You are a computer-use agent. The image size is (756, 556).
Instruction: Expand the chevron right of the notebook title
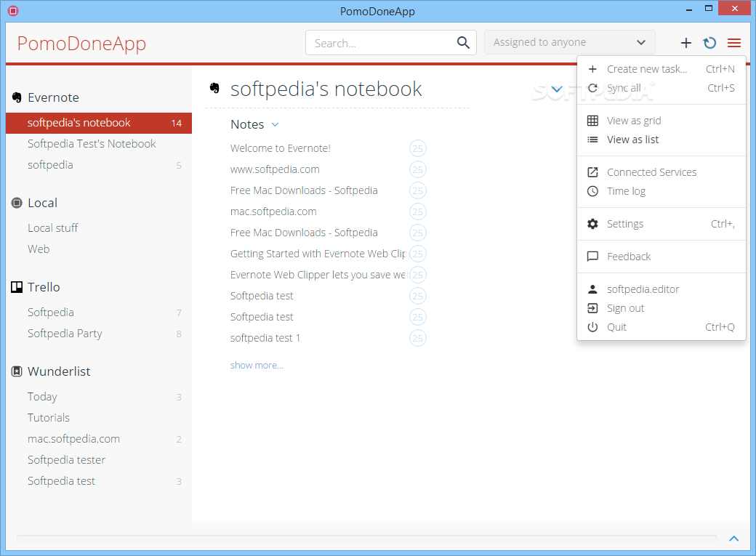pyautogui.click(x=556, y=89)
